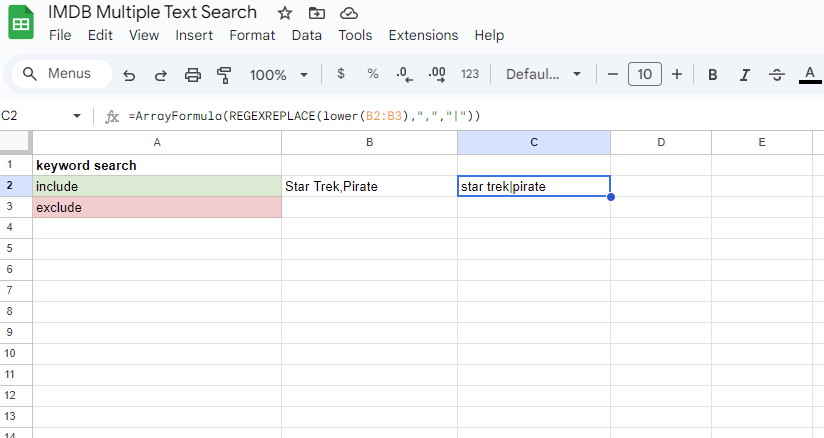This screenshot has height=438, width=824.
Task: Click the fill handle on cell C2
Action: click(611, 197)
